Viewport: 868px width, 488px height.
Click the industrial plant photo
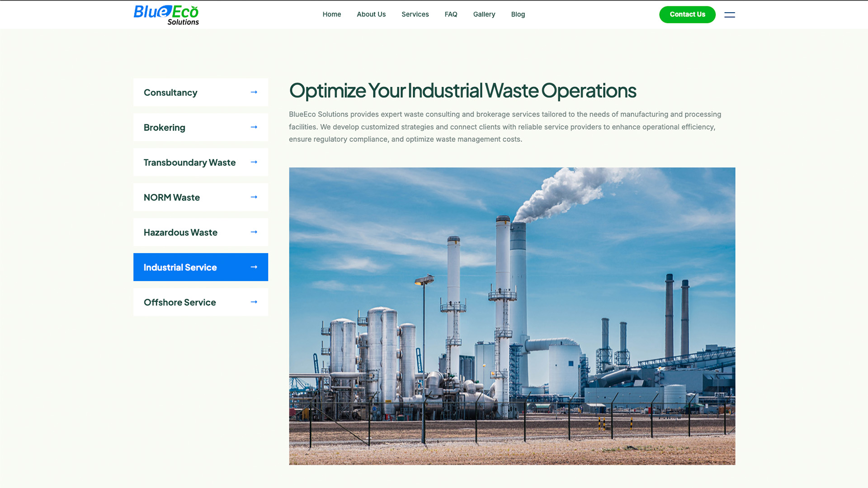[x=512, y=316]
